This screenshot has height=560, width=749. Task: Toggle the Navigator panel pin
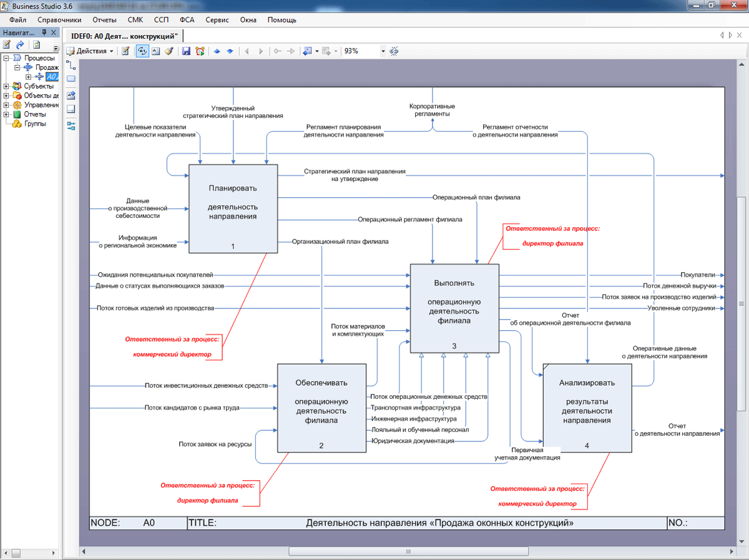point(44,32)
